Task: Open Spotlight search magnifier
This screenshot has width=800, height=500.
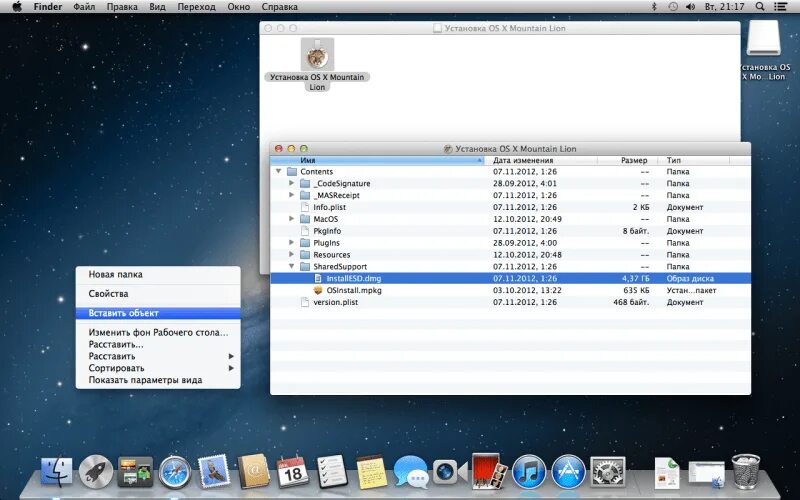Action: (x=760, y=7)
